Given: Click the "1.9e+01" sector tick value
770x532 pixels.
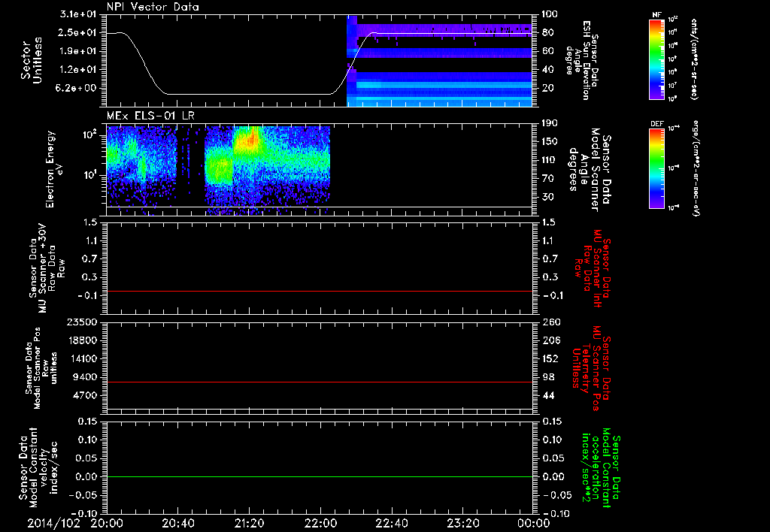Looking at the screenshot, I should [78, 51].
